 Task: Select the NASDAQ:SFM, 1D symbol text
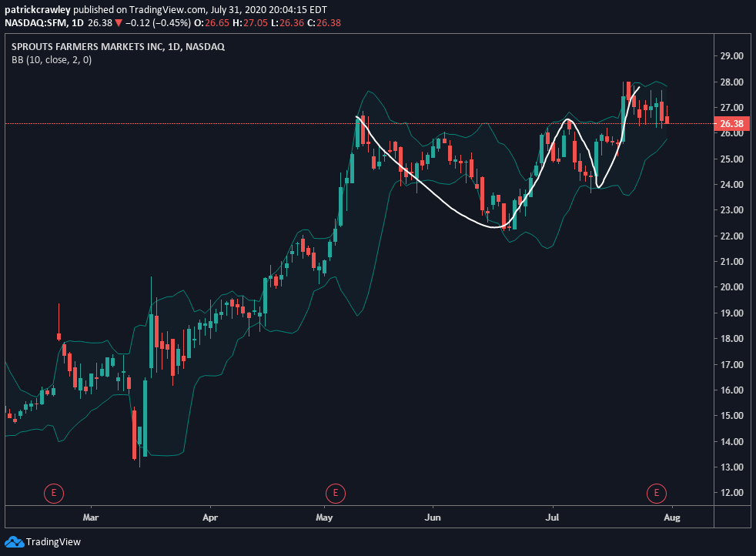pos(44,22)
